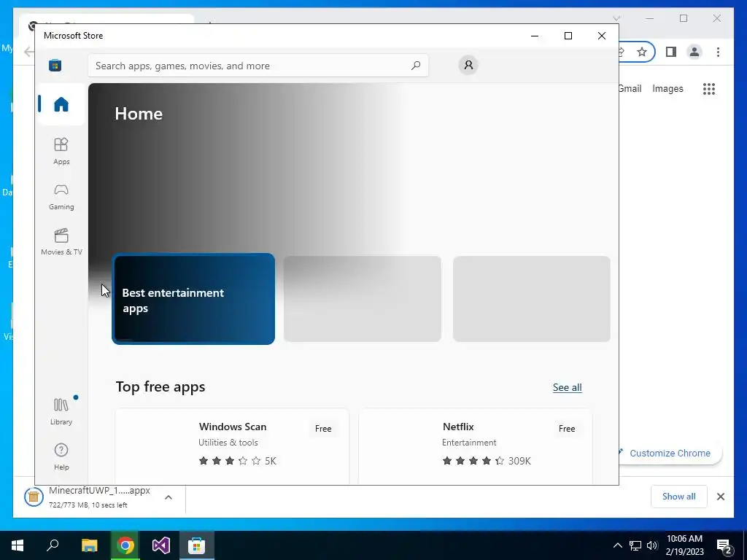The image size is (747, 560).
Task: Open Windows taskbar search
Action: pyautogui.click(x=53, y=545)
